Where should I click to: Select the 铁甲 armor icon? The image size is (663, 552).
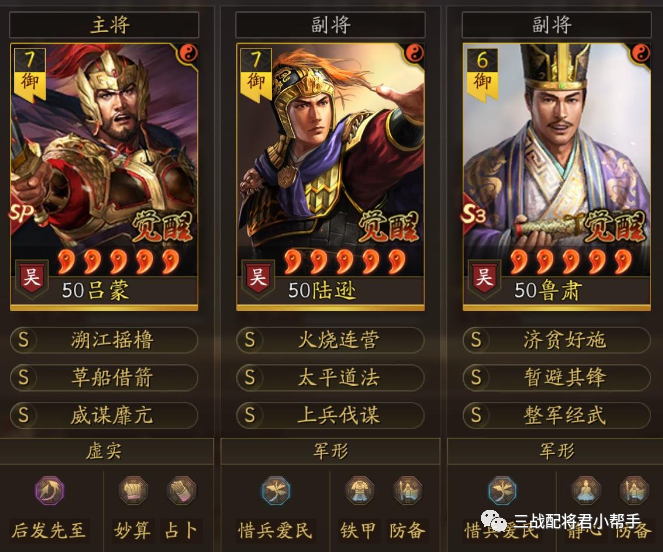tap(359, 491)
